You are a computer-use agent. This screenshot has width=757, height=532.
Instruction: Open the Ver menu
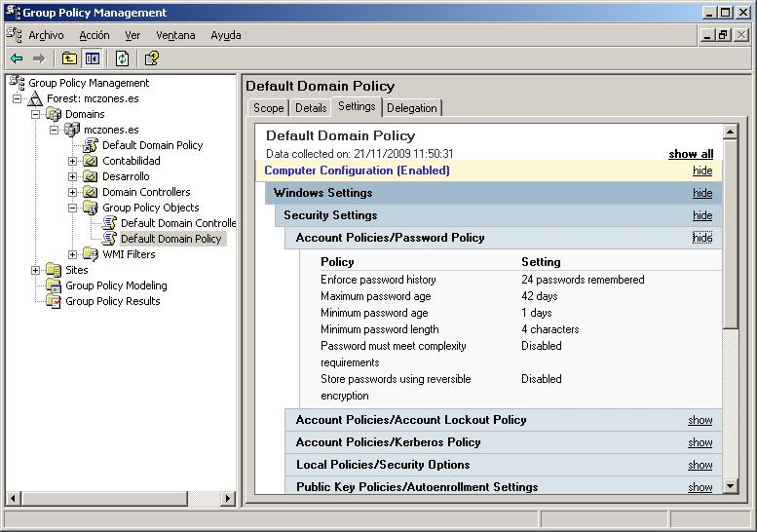tap(132, 35)
